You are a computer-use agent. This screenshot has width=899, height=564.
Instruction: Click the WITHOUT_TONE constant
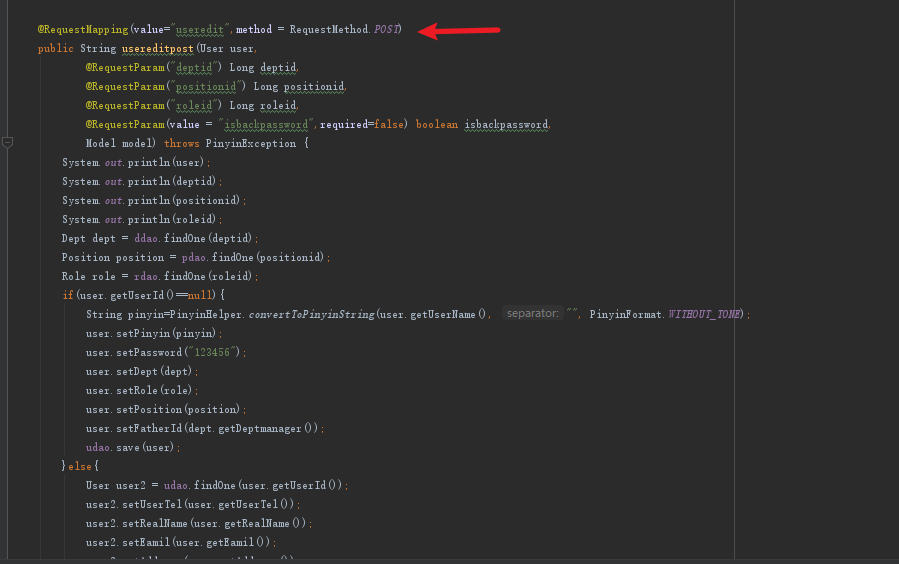point(705,314)
